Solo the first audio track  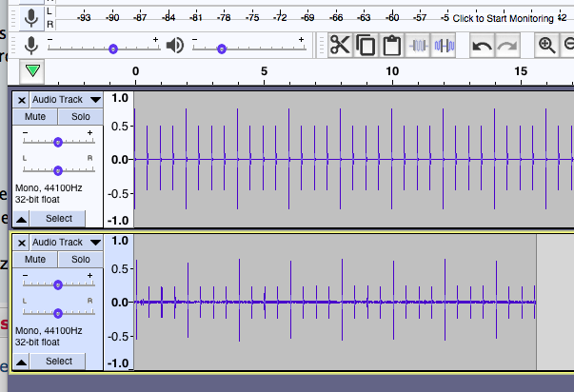click(81, 117)
